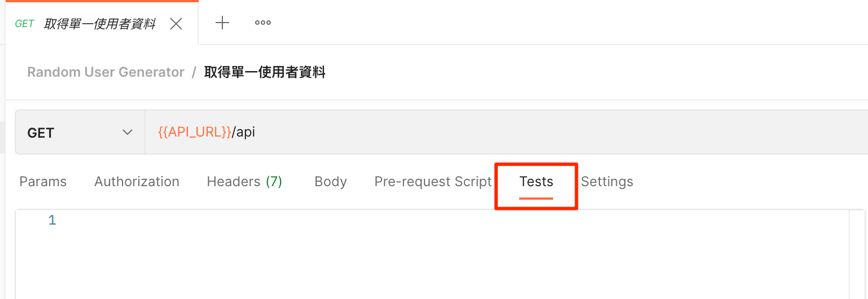Expand the GET method dropdown chevron
Image resolution: width=868 pixels, height=299 pixels.
tap(128, 133)
